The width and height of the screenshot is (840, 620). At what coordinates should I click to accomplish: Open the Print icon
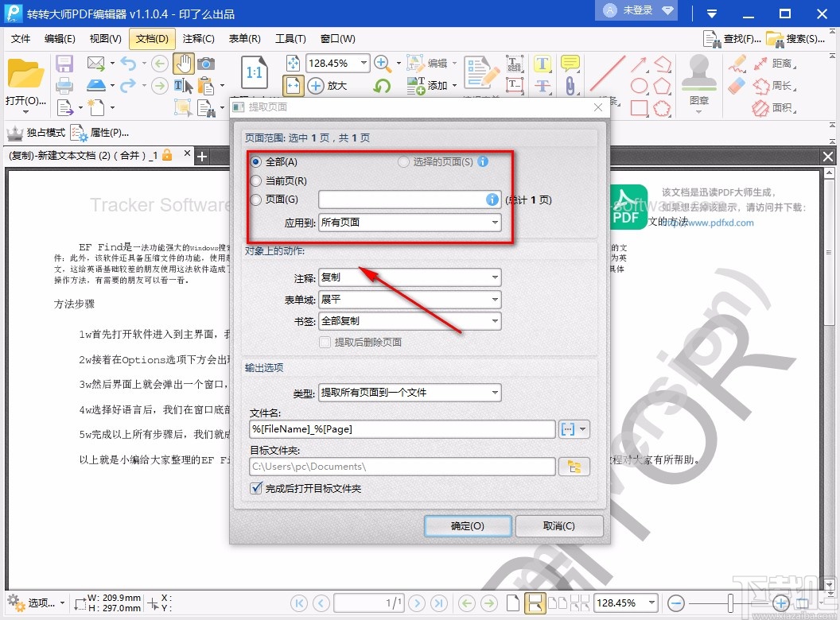(x=64, y=85)
